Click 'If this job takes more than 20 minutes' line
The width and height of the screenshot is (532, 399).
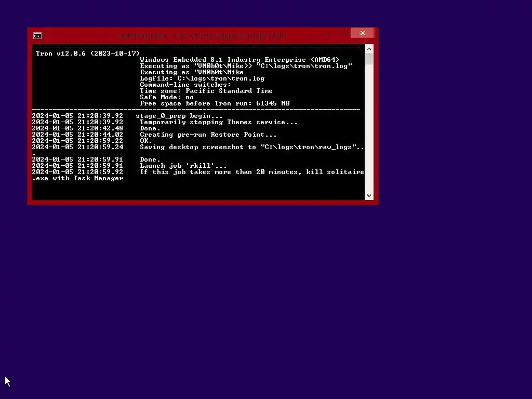(252, 172)
